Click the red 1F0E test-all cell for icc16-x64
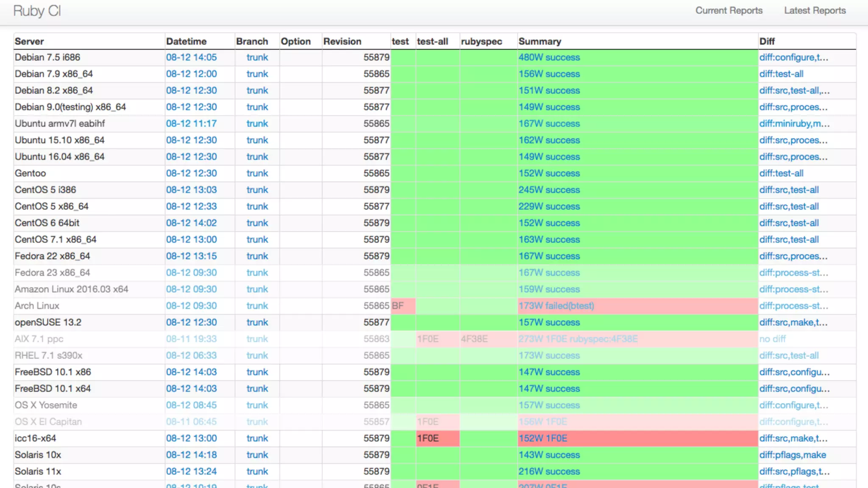Image resolution: width=868 pixels, height=488 pixels. click(x=428, y=438)
